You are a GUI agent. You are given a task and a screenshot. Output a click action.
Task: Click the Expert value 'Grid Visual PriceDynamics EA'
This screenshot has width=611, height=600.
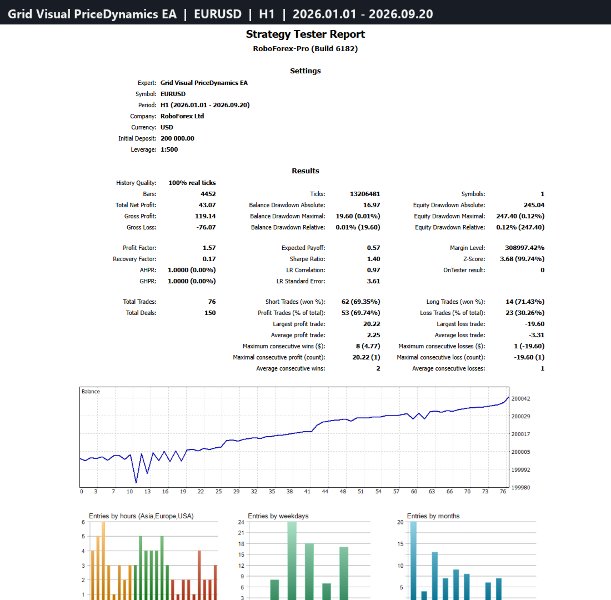tap(204, 83)
